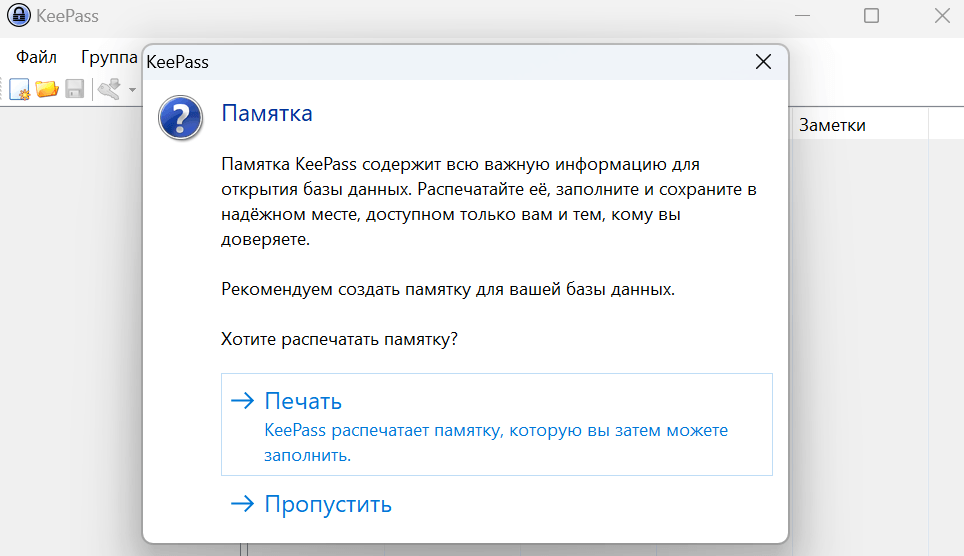Screen dimensions: 964x556
Task: Click the 'Рекомендуем создать памятку' sentence
Action: pyautogui.click(x=448, y=289)
